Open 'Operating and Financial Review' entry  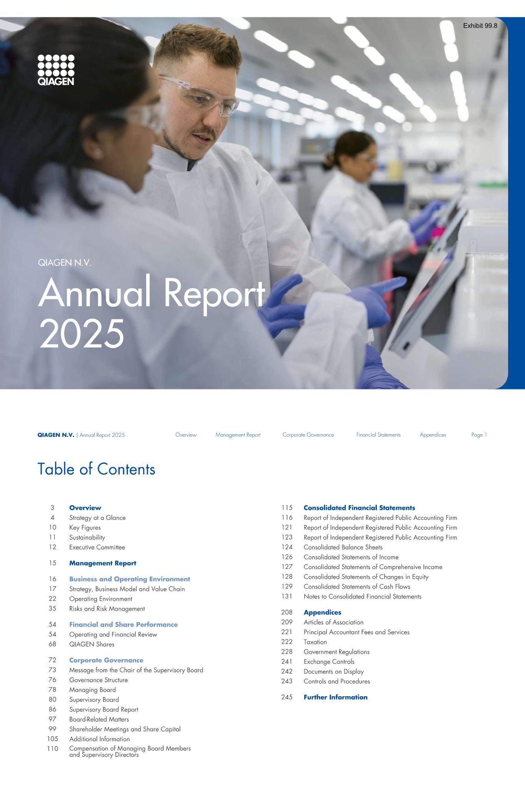pos(113,635)
